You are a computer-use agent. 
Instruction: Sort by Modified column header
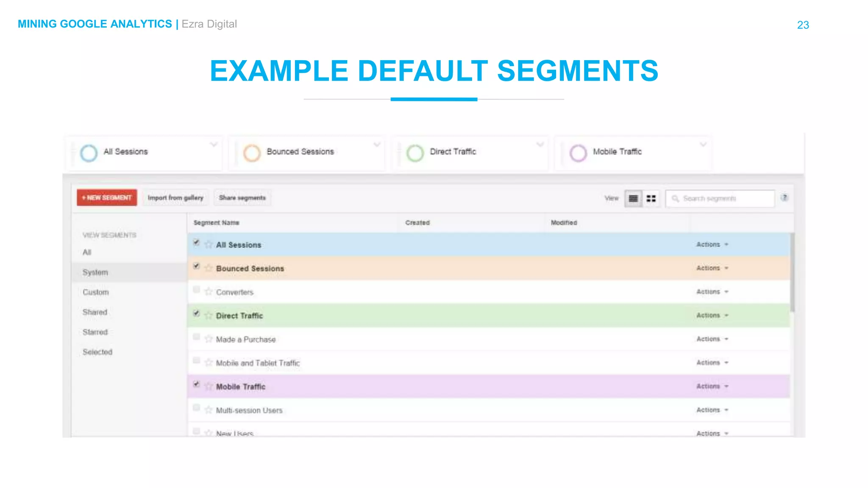tap(564, 223)
